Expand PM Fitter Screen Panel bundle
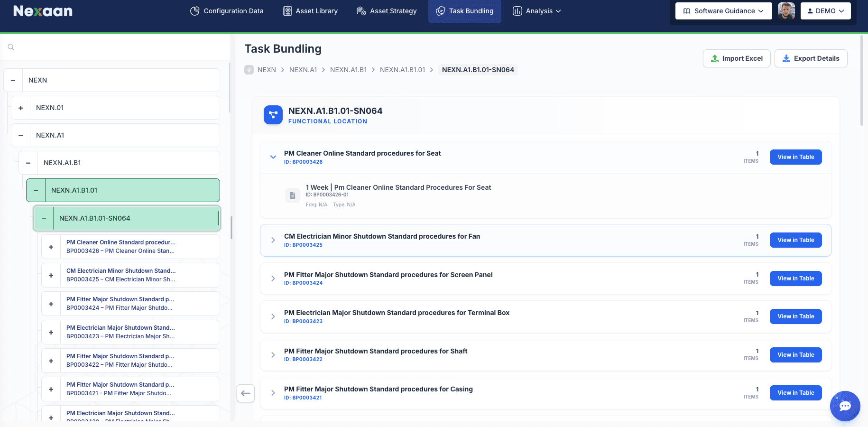 (x=273, y=278)
